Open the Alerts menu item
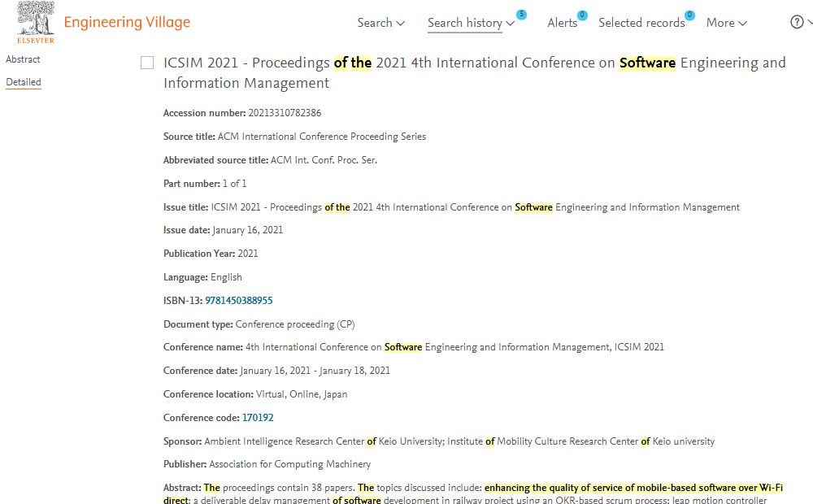 pyautogui.click(x=562, y=23)
